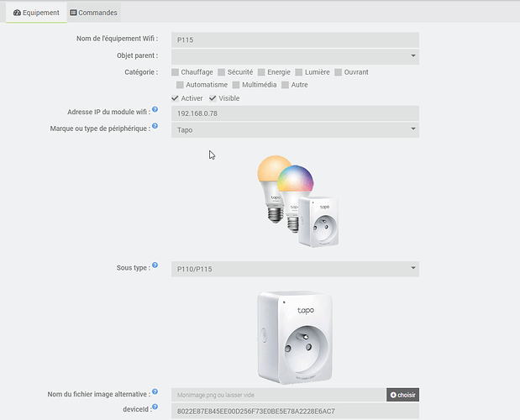Open the Objet parent dropdown
This screenshot has width=520, height=420.
tap(295, 55)
